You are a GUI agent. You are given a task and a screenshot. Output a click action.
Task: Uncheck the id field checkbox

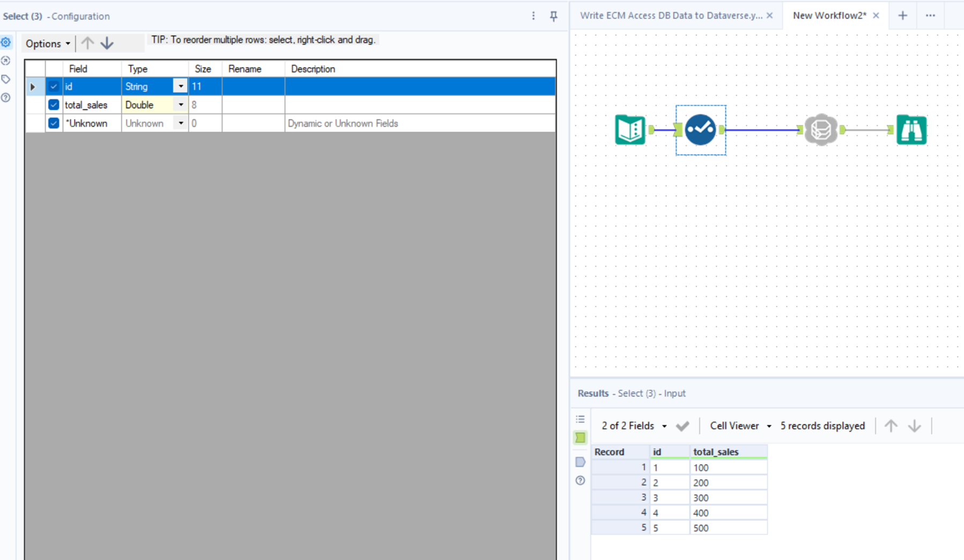(x=53, y=86)
